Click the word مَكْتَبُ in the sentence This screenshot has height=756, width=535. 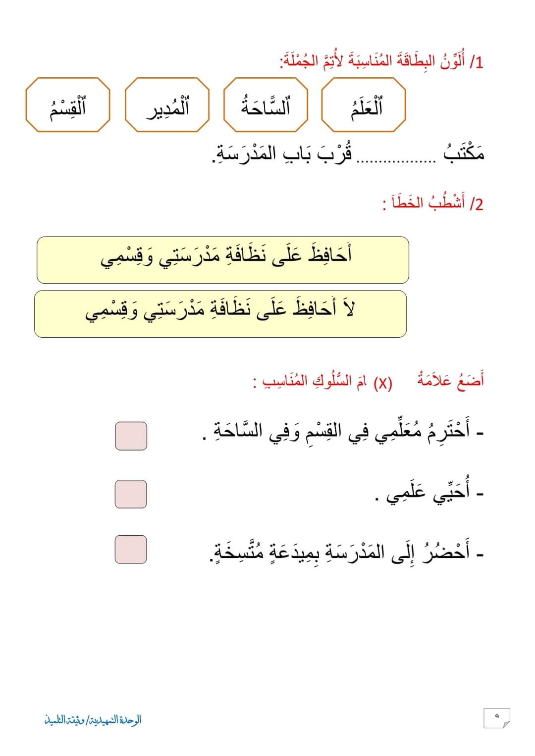[464, 153]
